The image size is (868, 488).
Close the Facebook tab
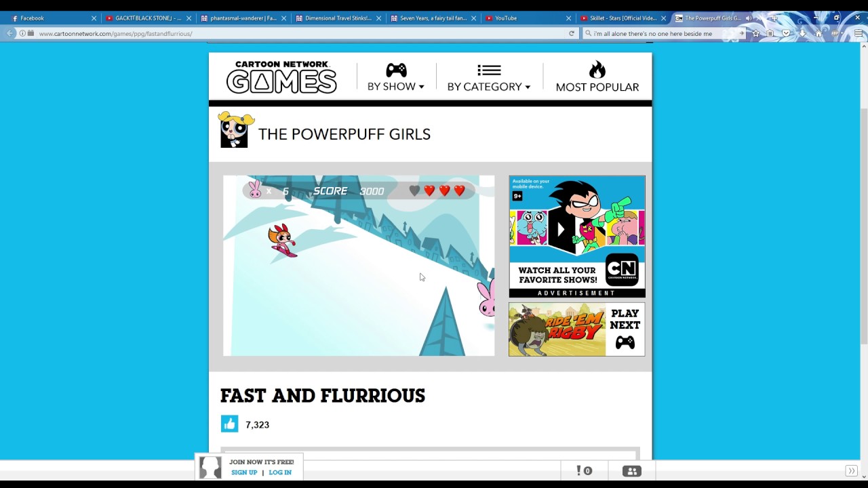(94, 18)
